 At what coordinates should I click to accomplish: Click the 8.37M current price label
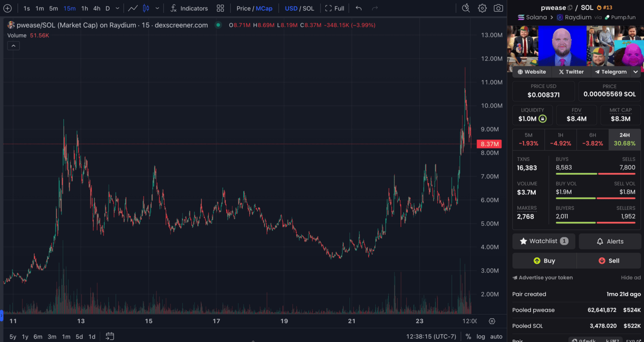(489, 144)
